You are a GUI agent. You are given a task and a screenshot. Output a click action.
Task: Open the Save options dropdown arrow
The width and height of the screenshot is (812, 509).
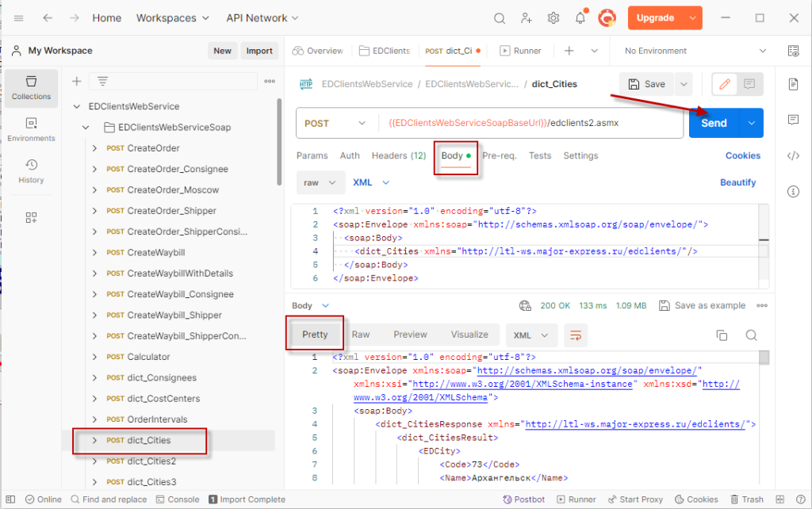684,84
